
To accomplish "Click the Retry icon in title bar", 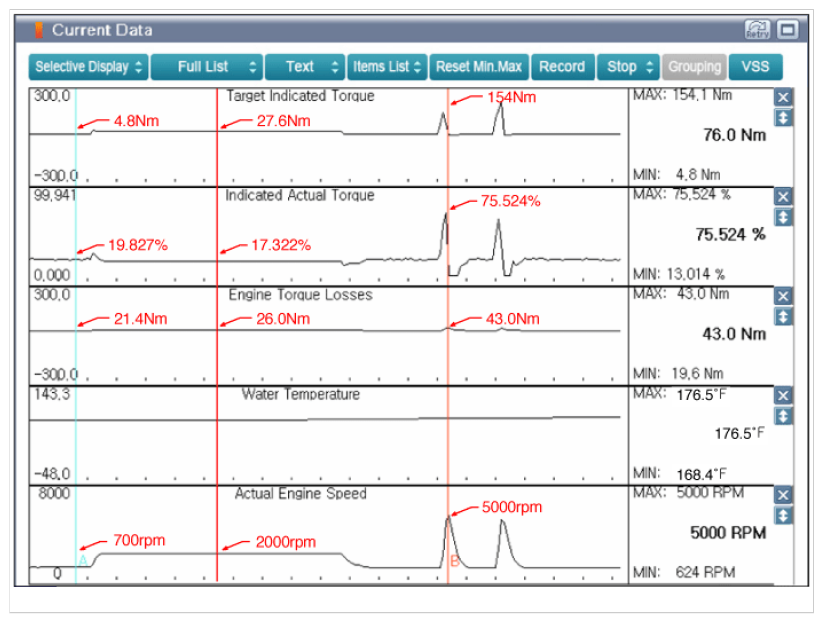I will [757, 30].
